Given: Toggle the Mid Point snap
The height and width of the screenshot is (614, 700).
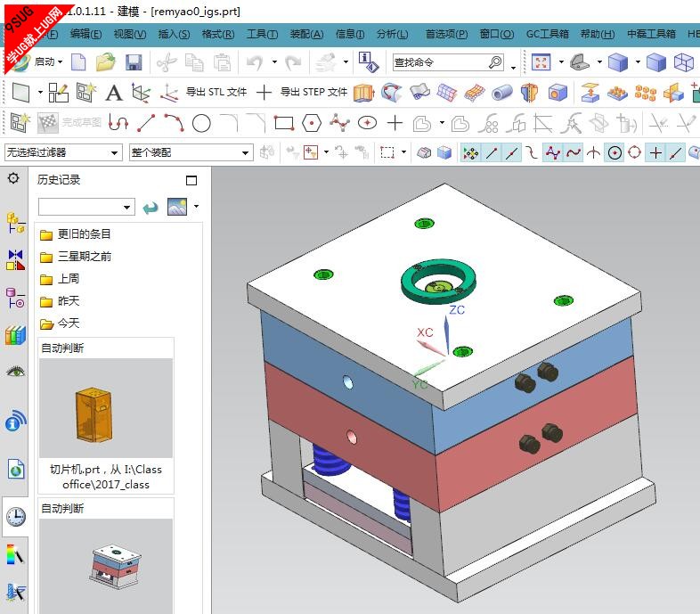Looking at the screenshot, I should (511, 153).
